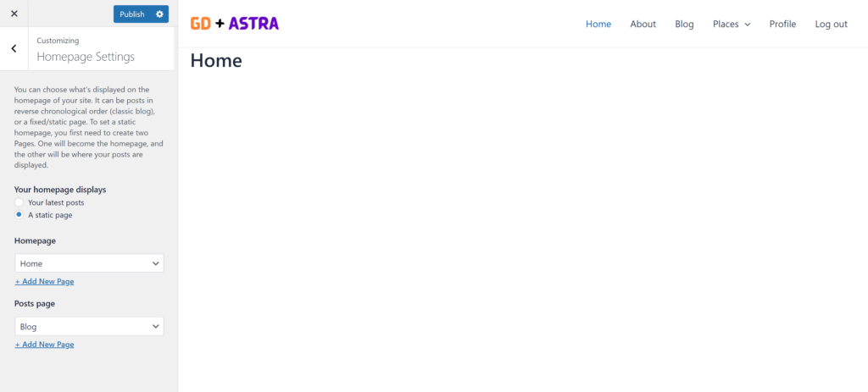Open the Places menu item
868x392 pixels.
[x=726, y=24]
